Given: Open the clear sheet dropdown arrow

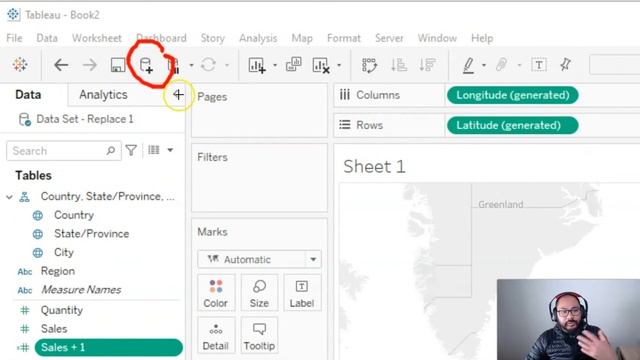Looking at the screenshot, I should coord(339,65).
